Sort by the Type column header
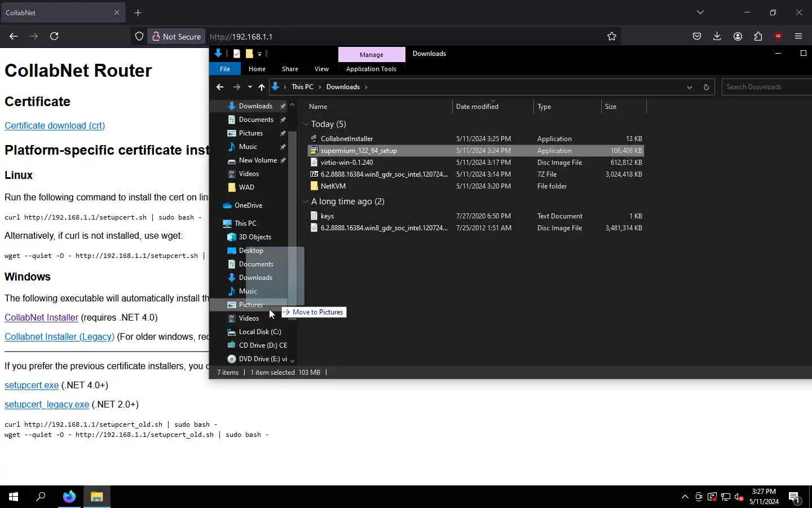Viewport: 812px width, 508px height. coord(567,107)
